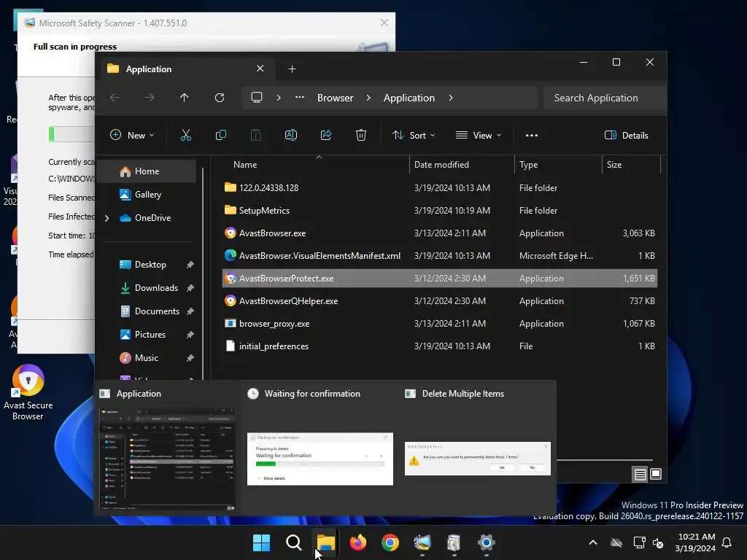This screenshot has height=560, width=747.
Task: Show hidden icons in system tray
Action: click(593, 542)
